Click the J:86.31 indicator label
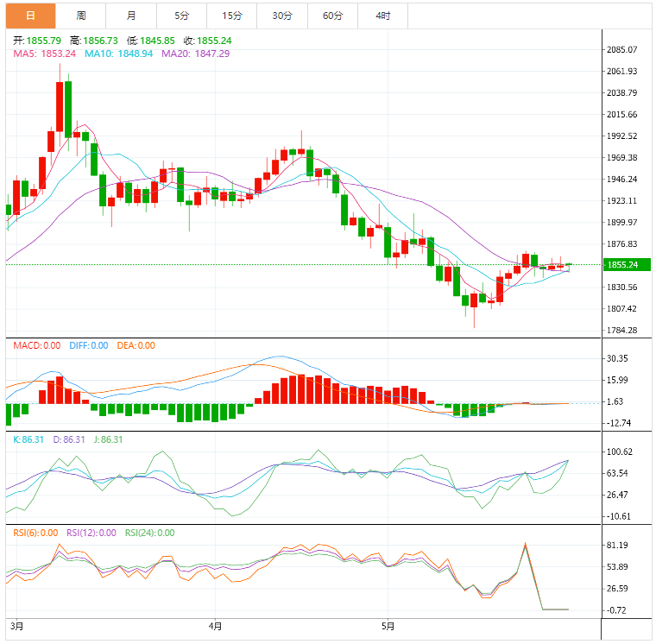 pyautogui.click(x=109, y=439)
